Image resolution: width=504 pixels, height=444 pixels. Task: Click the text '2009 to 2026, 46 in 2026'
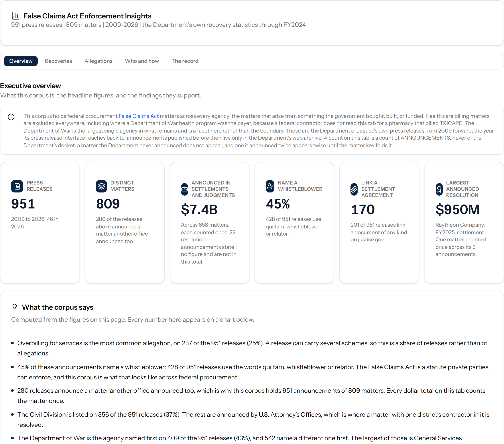(x=35, y=223)
